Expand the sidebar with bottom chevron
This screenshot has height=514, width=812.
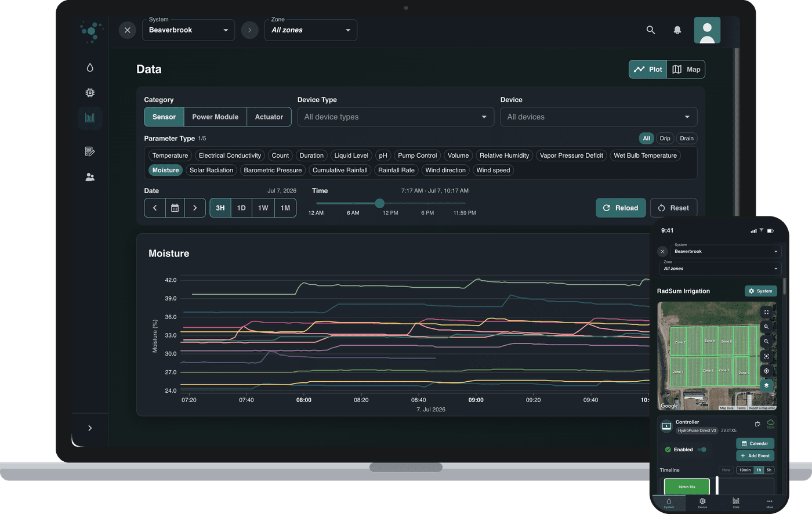tap(90, 428)
